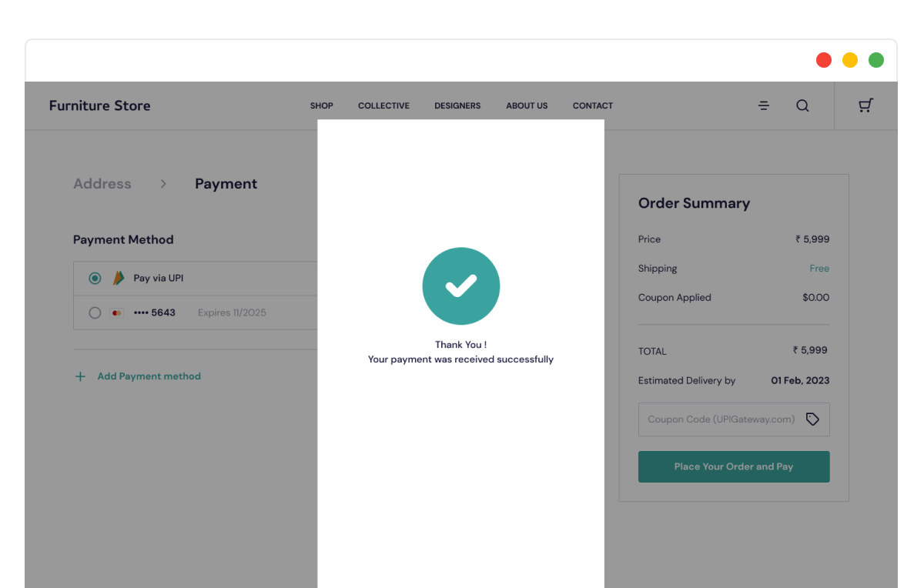The height and width of the screenshot is (588, 924).
Task: Open the search icon in the navbar
Action: click(802, 105)
